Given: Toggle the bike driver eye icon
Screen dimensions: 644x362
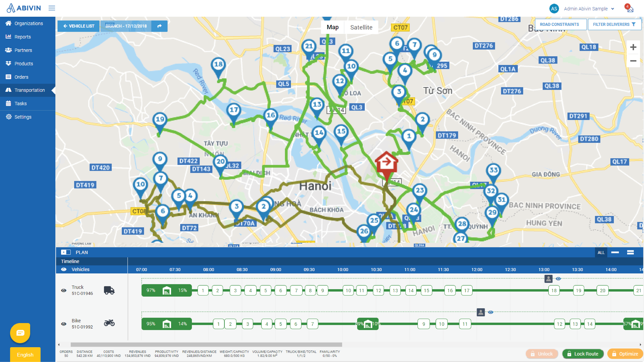Looking at the screenshot, I should coord(491,312).
